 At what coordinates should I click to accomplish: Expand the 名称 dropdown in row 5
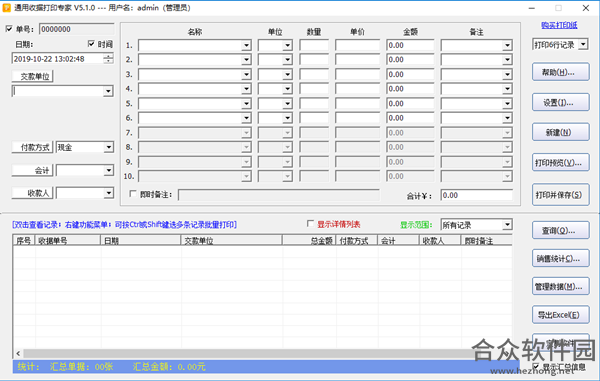[246, 104]
